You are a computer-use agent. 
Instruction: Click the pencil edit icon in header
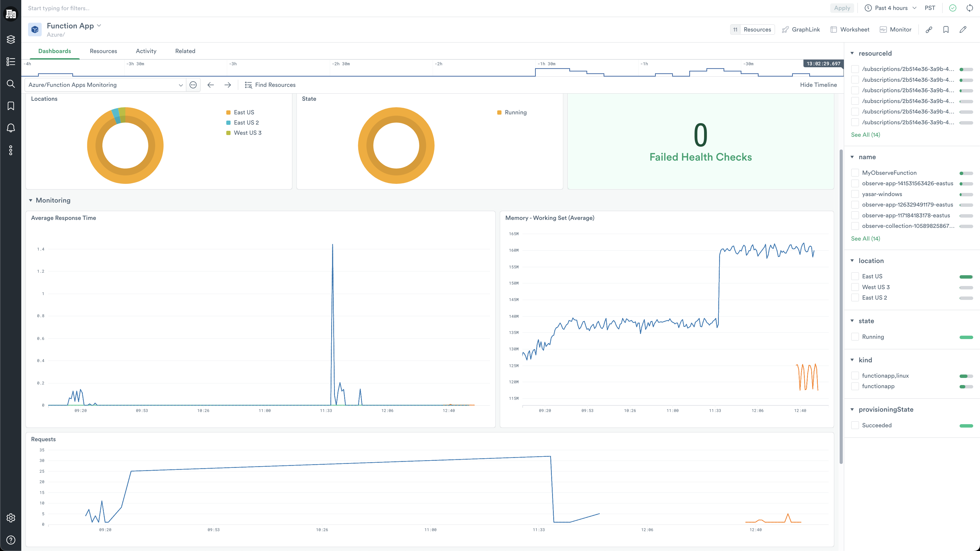pos(963,30)
